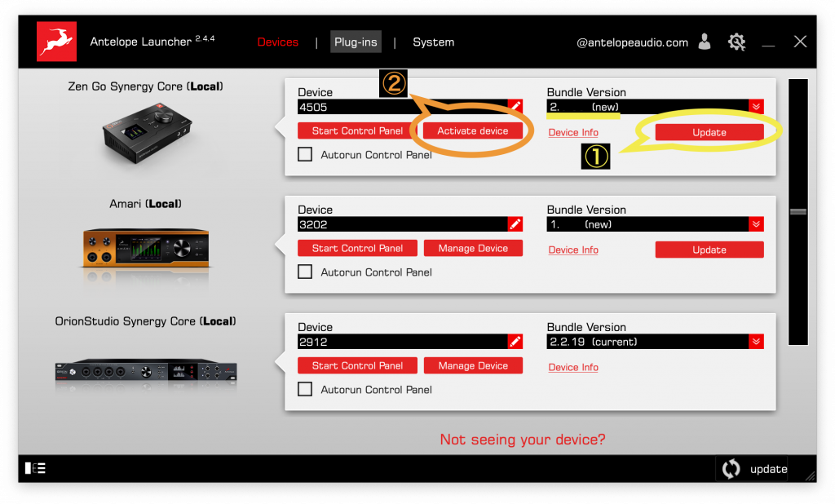This screenshot has height=504, width=835.
Task: Edit device 4505 name with pencil icon
Action: 515,107
